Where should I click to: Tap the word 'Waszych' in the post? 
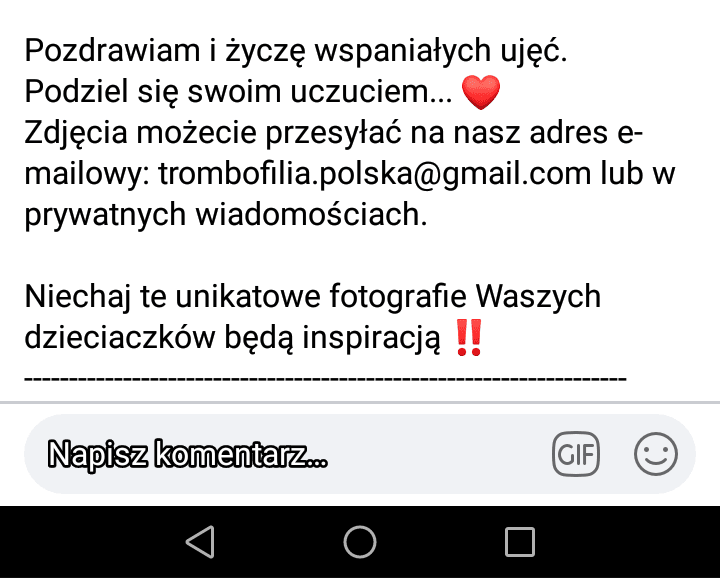click(x=538, y=297)
